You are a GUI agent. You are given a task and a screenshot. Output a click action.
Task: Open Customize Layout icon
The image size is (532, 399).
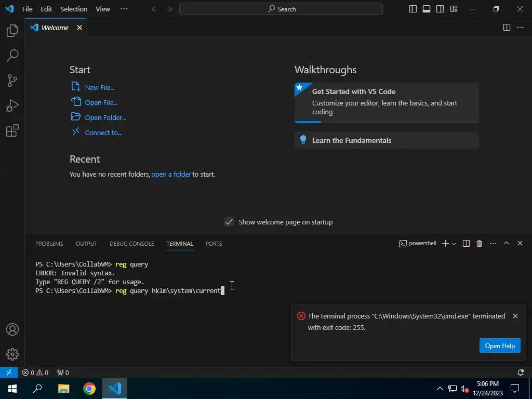click(454, 9)
